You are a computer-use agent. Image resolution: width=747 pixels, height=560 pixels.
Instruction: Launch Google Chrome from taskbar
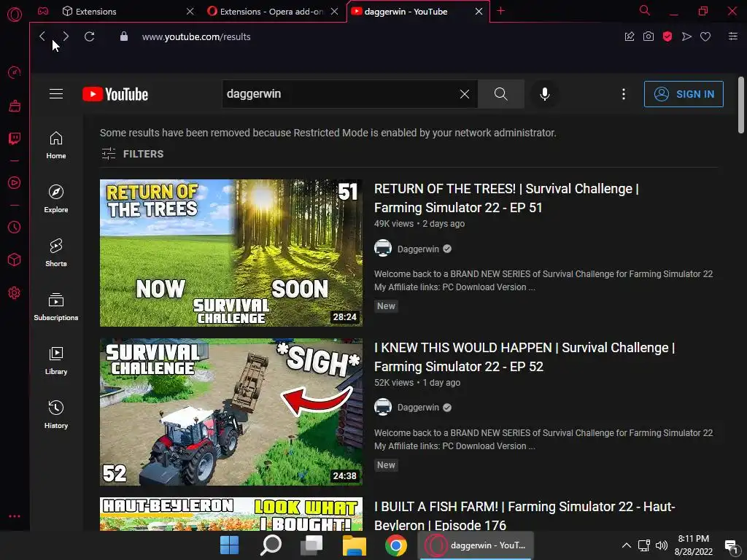[396, 545]
